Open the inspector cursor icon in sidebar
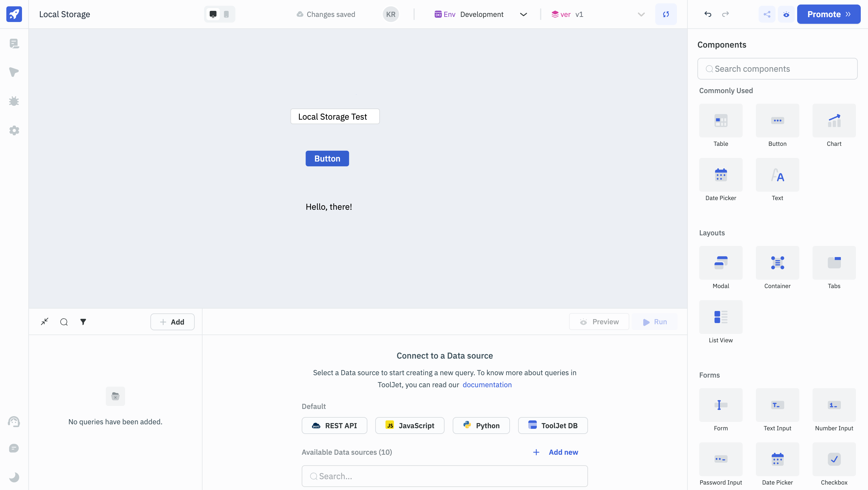The width and height of the screenshot is (868, 490). coord(14,72)
